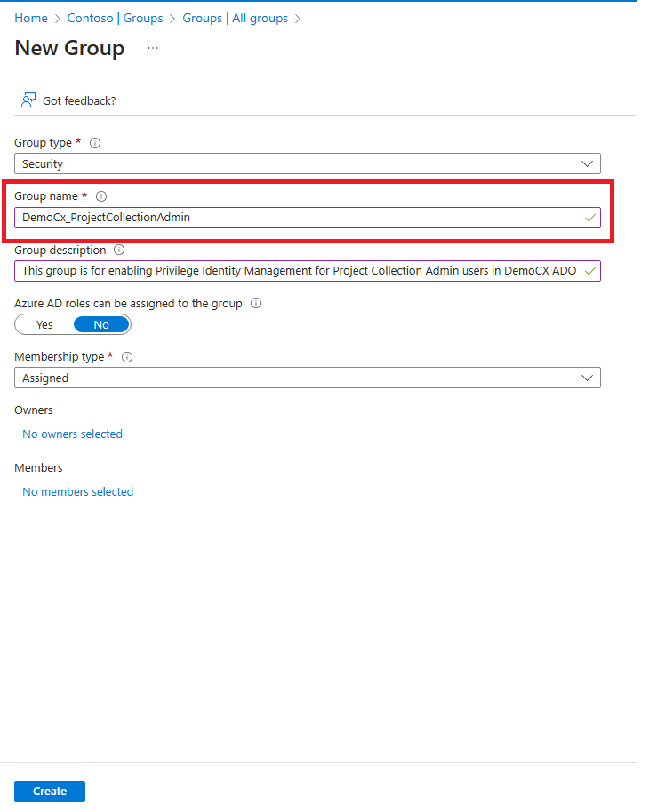Go to Home breadcrumb
The width and height of the screenshot is (665, 812).
click(31, 18)
